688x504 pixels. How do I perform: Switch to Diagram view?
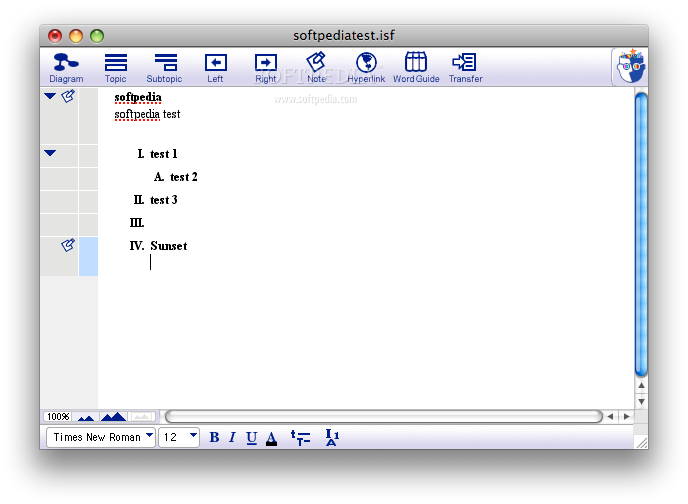66,68
